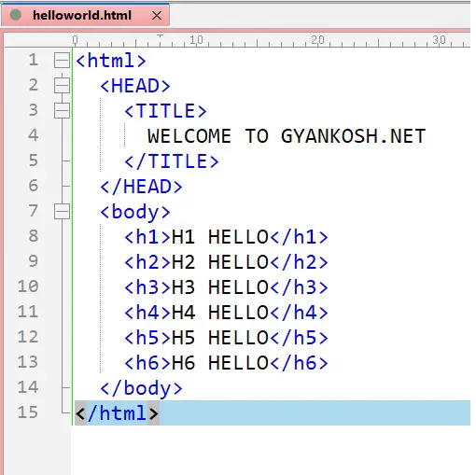Click the ruler at column 20
The height and width of the screenshot is (475, 476).
click(x=317, y=40)
